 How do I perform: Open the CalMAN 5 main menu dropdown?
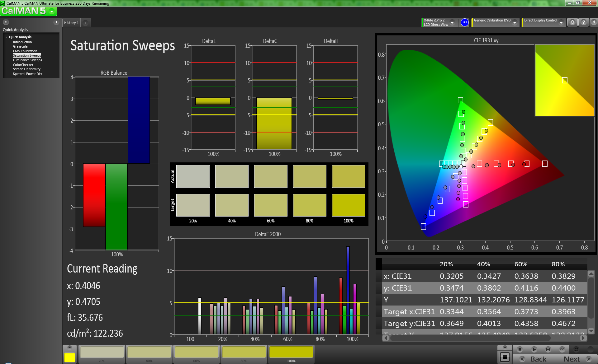point(52,12)
